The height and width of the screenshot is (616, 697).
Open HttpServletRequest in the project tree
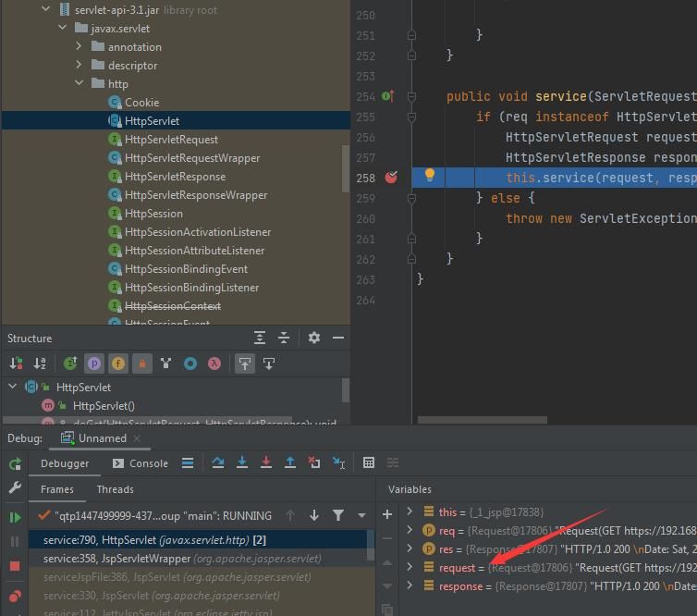(171, 140)
